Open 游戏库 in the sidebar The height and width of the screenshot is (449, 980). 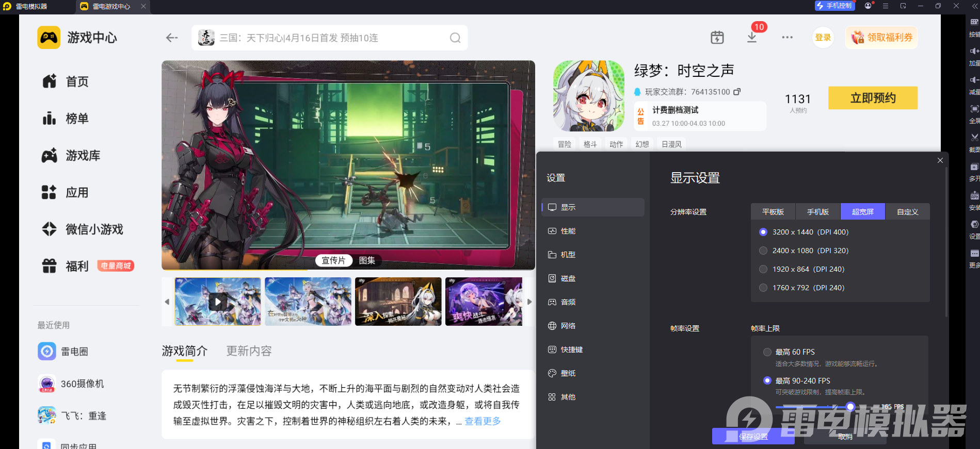click(71, 156)
